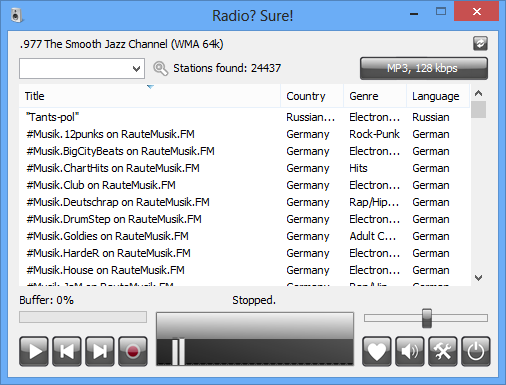
Task: Click the Buffer progress bar
Action: click(x=83, y=317)
